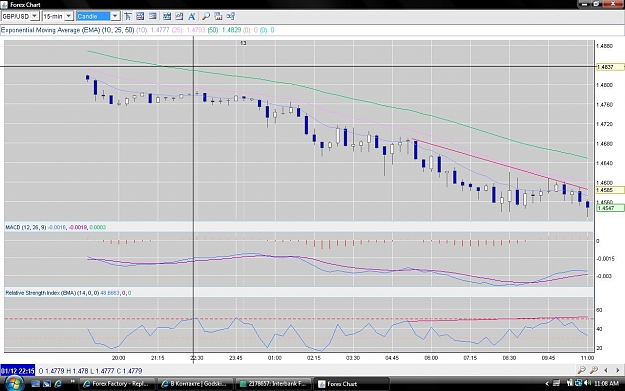Viewport: 625px width, 391px height.
Task: Click the chart icon two left of the 'A' tool
Action: click(x=167, y=16)
